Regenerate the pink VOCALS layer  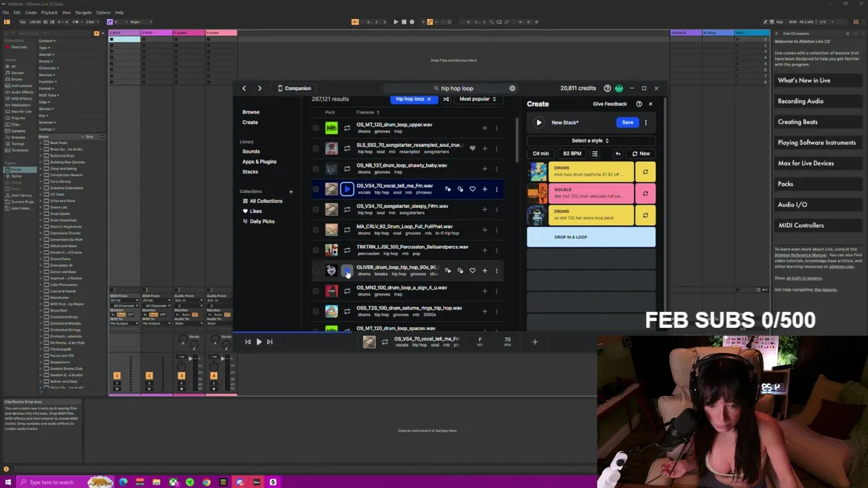tap(645, 194)
